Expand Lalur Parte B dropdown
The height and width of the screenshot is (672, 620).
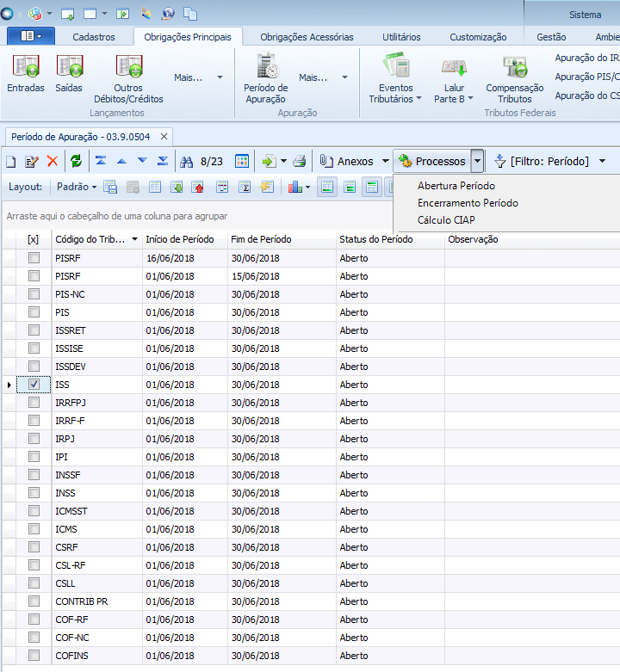tap(470, 99)
